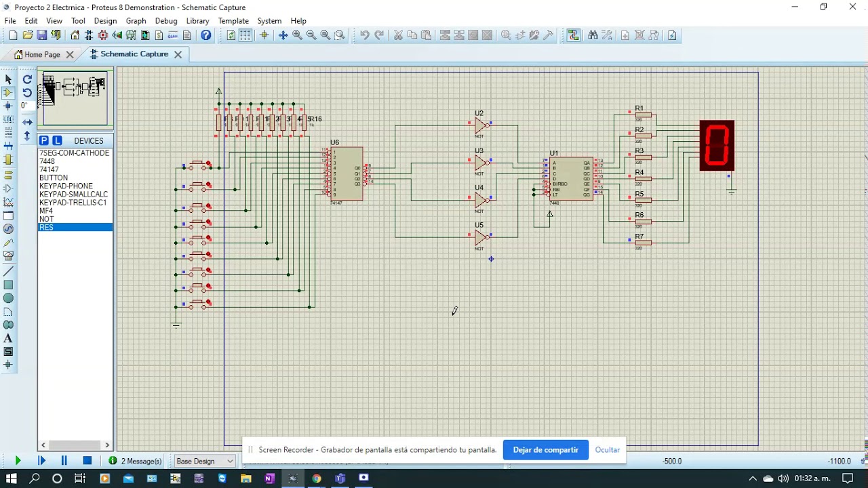This screenshot has height=488, width=868.
Task: Click the horizontal mirror flip icon
Action: coord(27,122)
